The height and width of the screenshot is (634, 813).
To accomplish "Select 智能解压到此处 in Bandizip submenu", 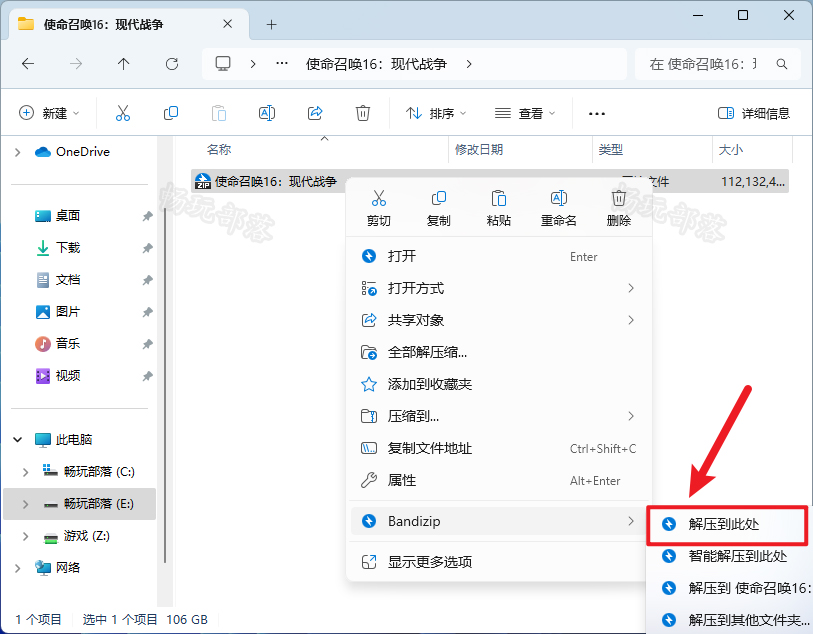I will [730, 556].
